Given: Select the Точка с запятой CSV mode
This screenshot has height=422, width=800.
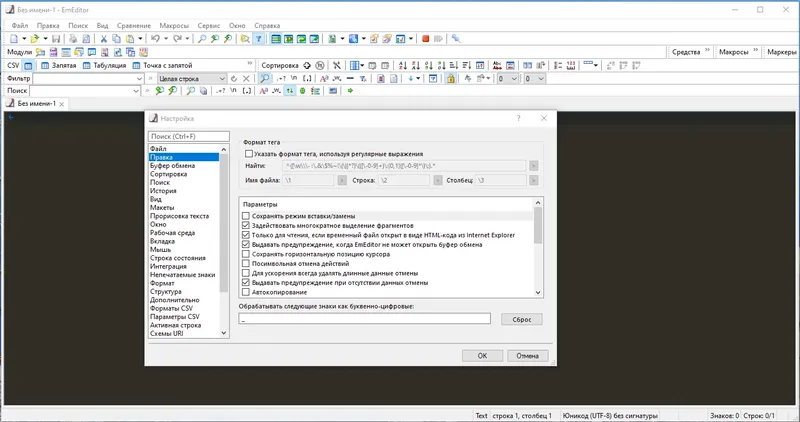Looking at the screenshot, I should tap(162, 65).
